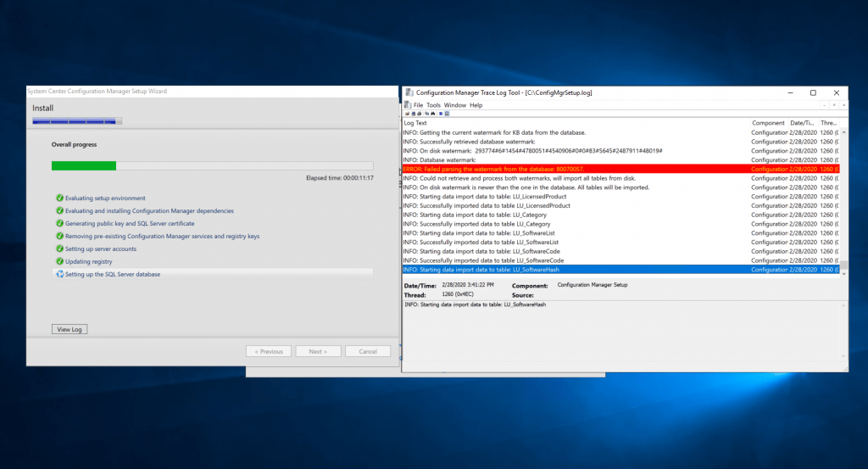
Task: Minimize the inner log document window
Action: [824, 105]
